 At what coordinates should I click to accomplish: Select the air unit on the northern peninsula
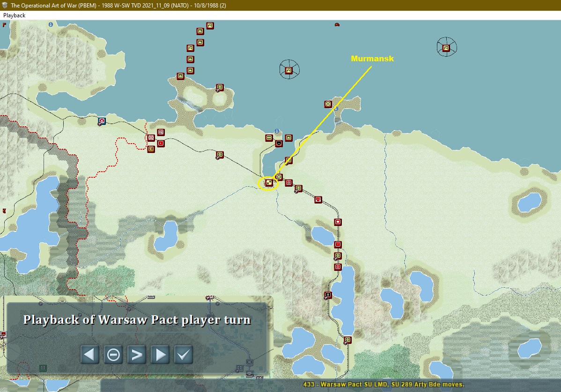pos(220,87)
